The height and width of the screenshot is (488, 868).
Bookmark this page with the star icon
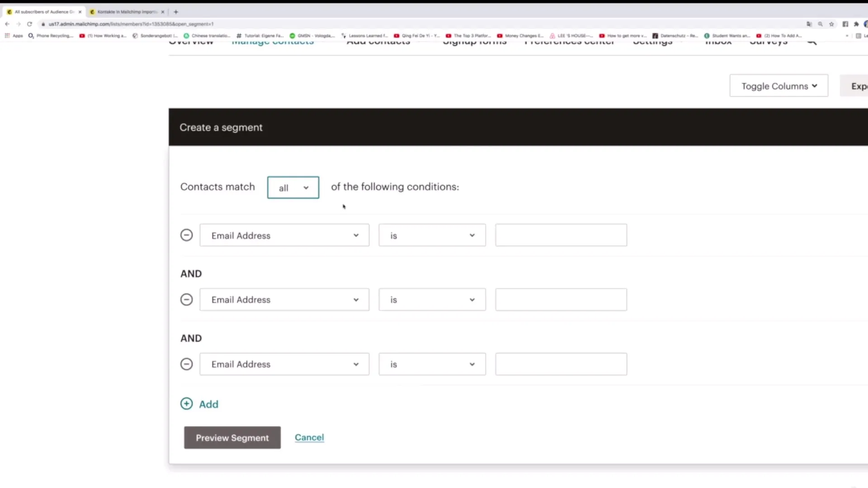point(831,24)
